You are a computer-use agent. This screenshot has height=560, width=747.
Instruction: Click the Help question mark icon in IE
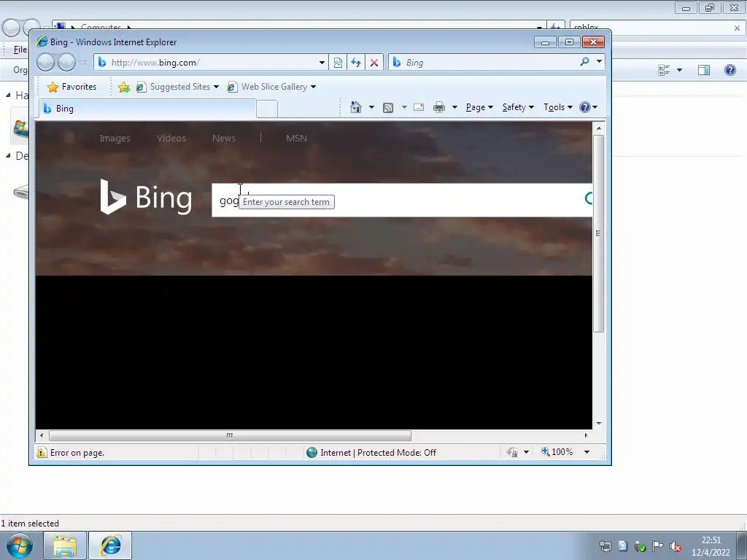585,107
